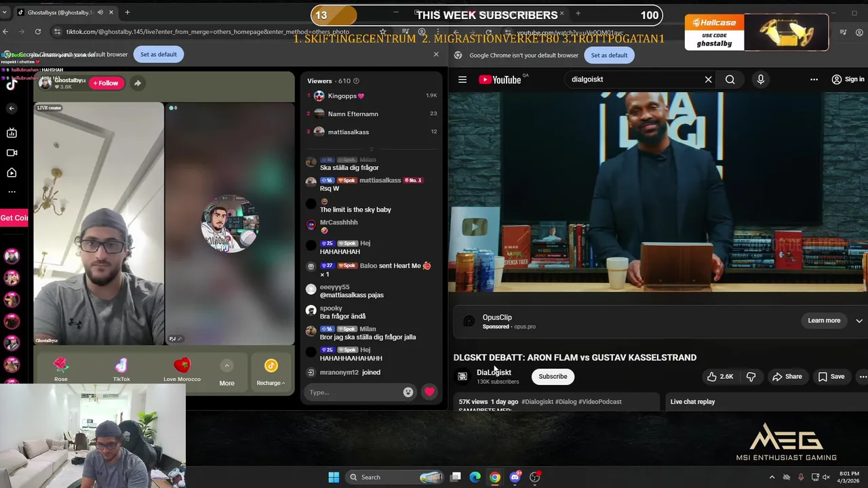Open Microsoft Edge from taskbar
The height and width of the screenshot is (488, 868).
click(475, 477)
